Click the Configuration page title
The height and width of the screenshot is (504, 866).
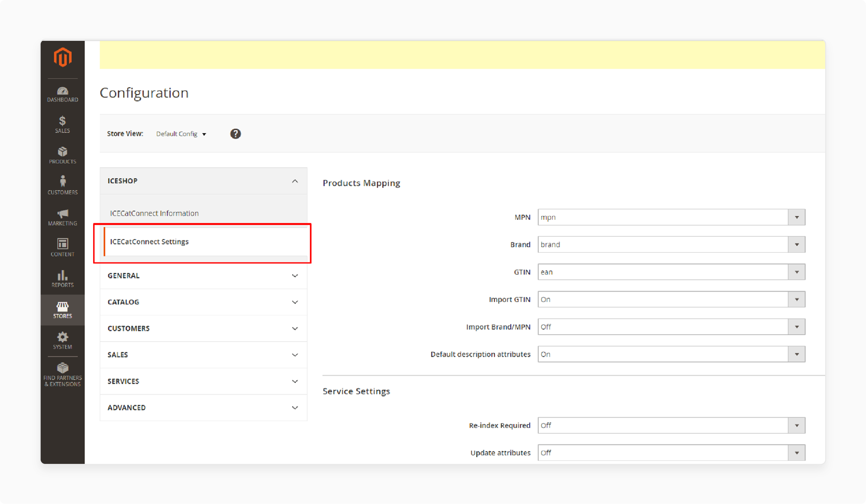pyautogui.click(x=144, y=93)
